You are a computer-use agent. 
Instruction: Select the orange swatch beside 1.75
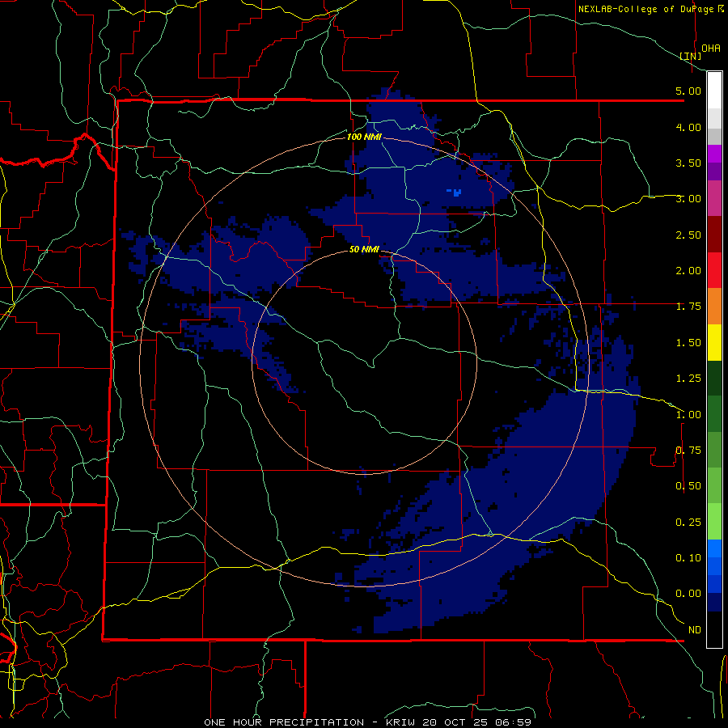(x=714, y=306)
